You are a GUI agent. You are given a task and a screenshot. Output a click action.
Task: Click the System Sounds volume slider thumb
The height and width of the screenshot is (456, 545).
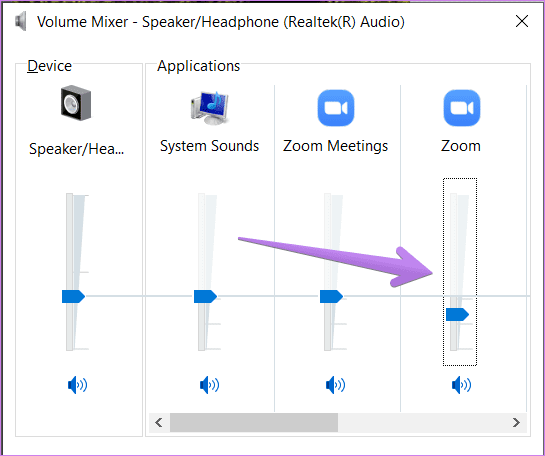tap(205, 296)
